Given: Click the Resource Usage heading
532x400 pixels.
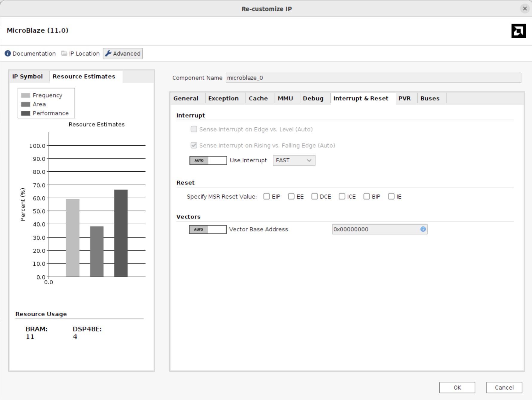Looking at the screenshot, I should 41,314.
